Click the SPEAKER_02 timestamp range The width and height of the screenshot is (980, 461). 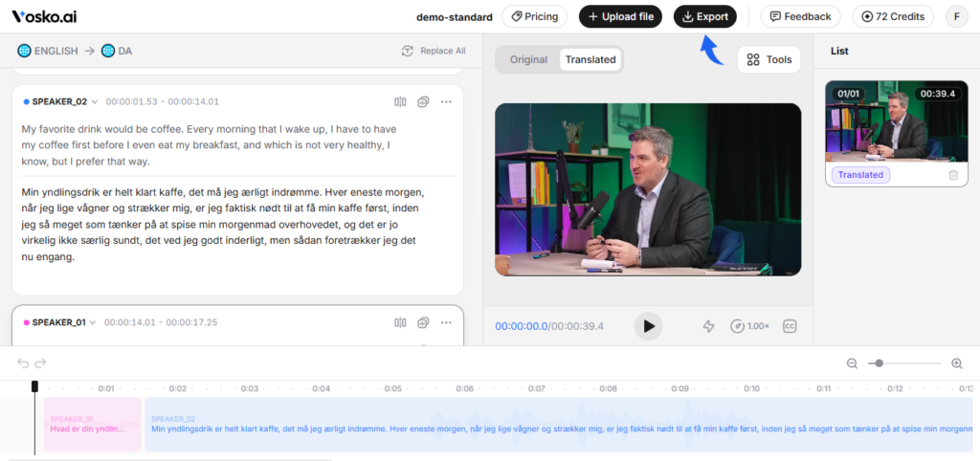[x=163, y=101]
